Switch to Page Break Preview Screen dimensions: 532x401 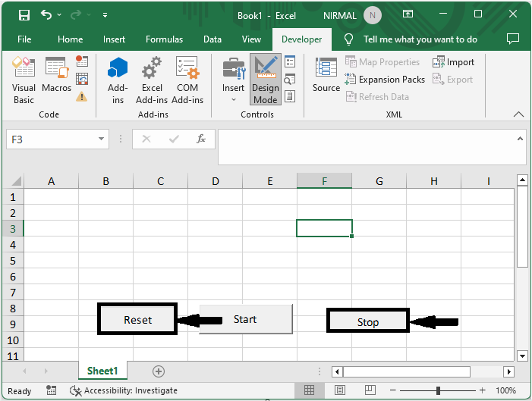[370, 390]
